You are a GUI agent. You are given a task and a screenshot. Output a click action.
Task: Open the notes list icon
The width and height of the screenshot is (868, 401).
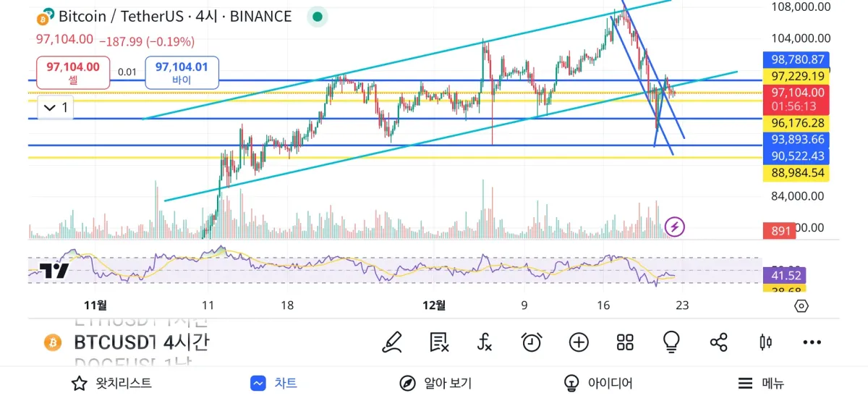click(439, 342)
